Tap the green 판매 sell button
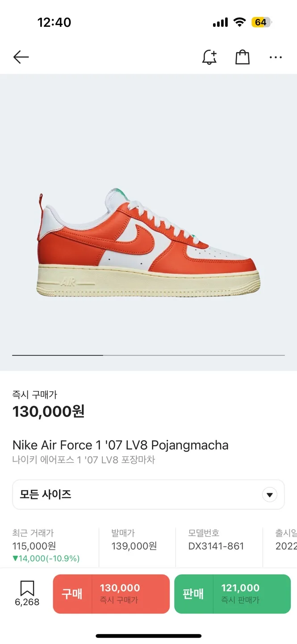Image resolution: width=297 pixels, height=644 pixels. (232, 593)
